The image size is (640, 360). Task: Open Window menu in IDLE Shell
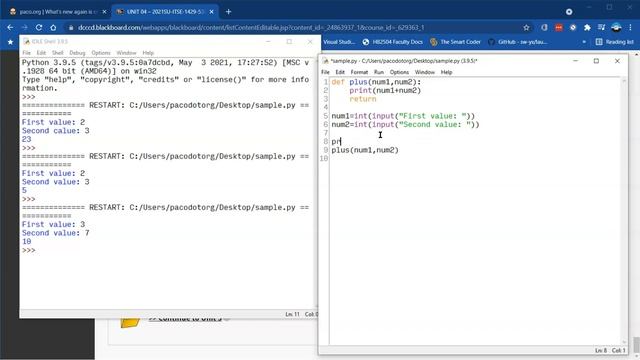click(126, 53)
